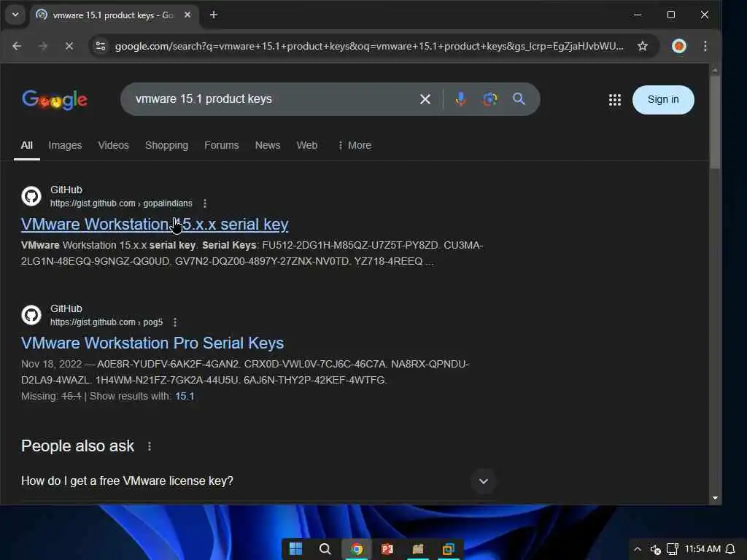This screenshot has width=747, height=560.
Task: Expand How do I get a free VMware license key
Action: 483,481
